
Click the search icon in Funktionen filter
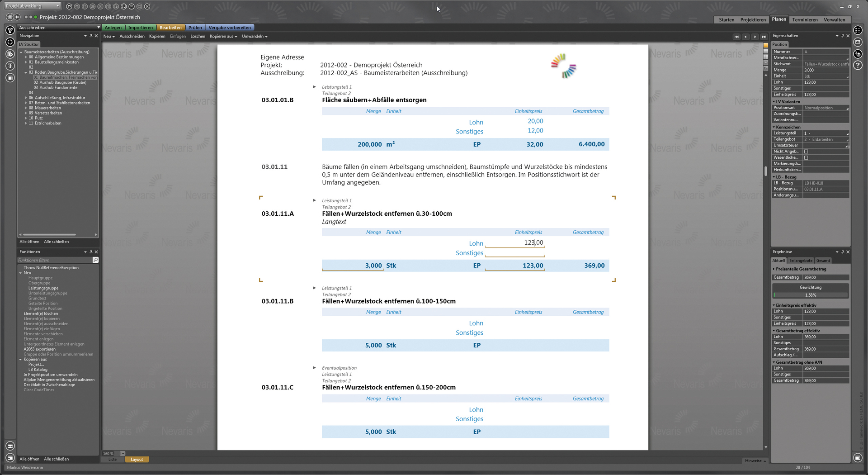click(x=95, y=260)
